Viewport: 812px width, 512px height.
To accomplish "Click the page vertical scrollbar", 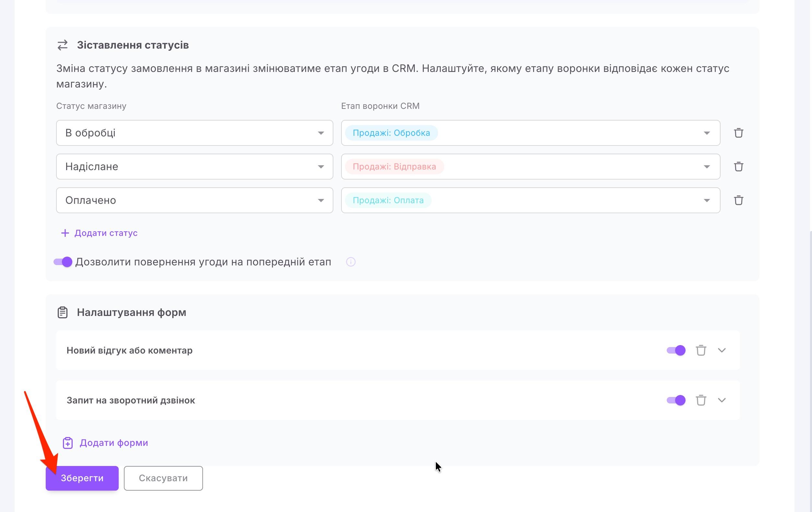I will pos(810,371).
